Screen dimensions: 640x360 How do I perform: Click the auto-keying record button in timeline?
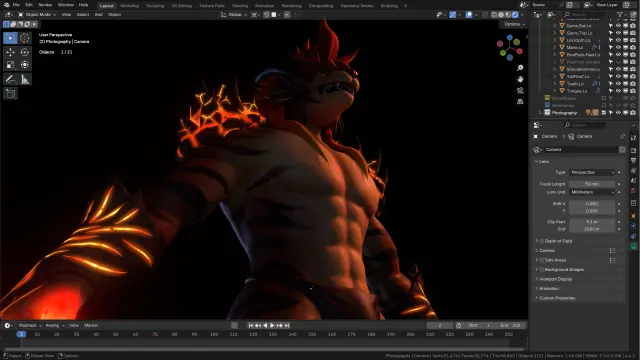tap(234, 325)
